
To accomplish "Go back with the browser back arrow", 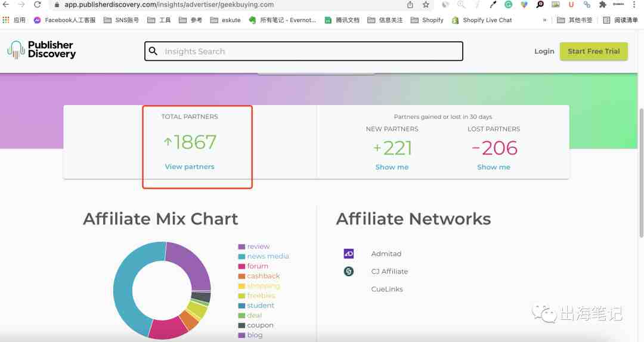I will (6, 5).
